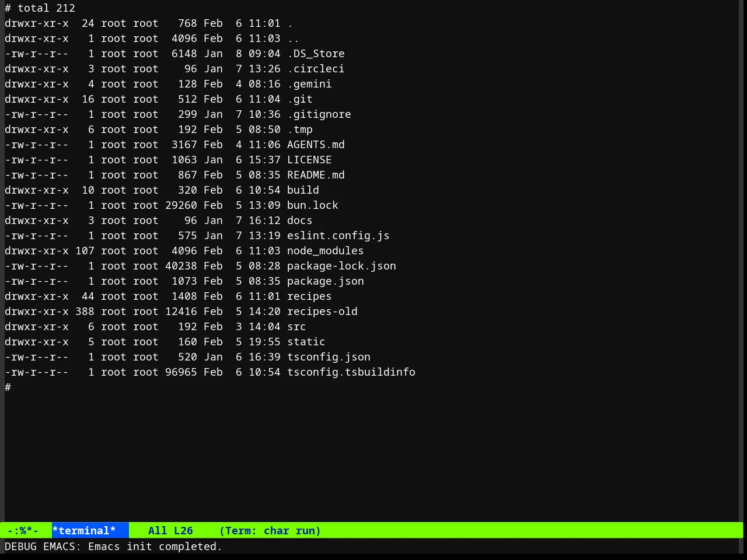
Task: Click the node_modules directory name
Action: coord(326,251)
